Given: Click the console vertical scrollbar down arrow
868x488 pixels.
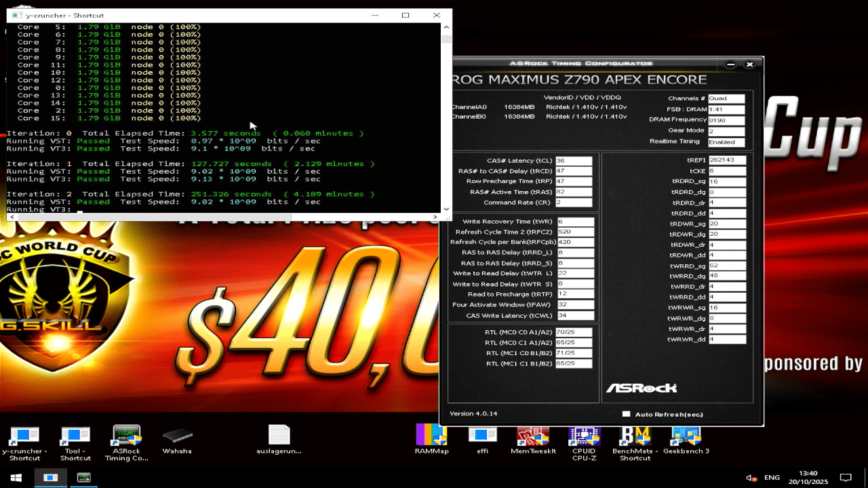Looking at the screenshot, I should [x=446, y=209].
